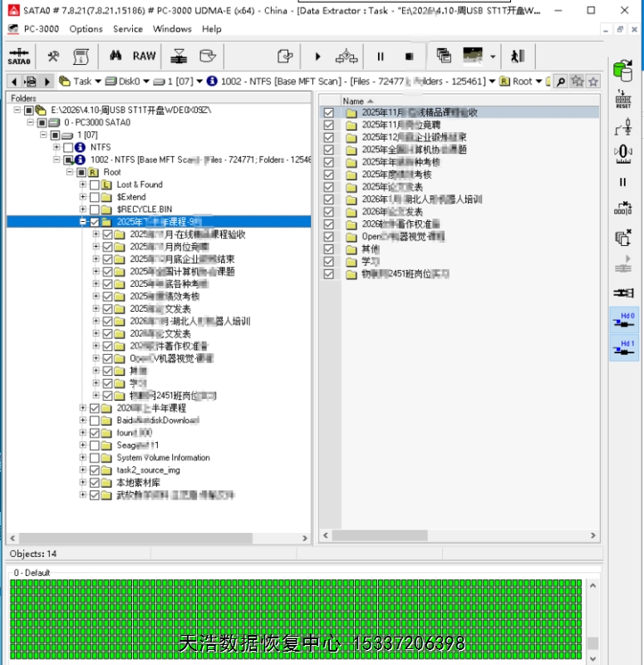Open the Service menu

click(128, 29)
